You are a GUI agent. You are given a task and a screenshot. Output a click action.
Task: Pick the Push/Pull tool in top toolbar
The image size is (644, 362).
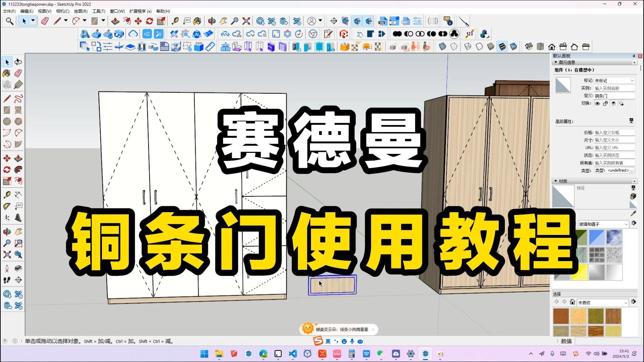[115, 21]
